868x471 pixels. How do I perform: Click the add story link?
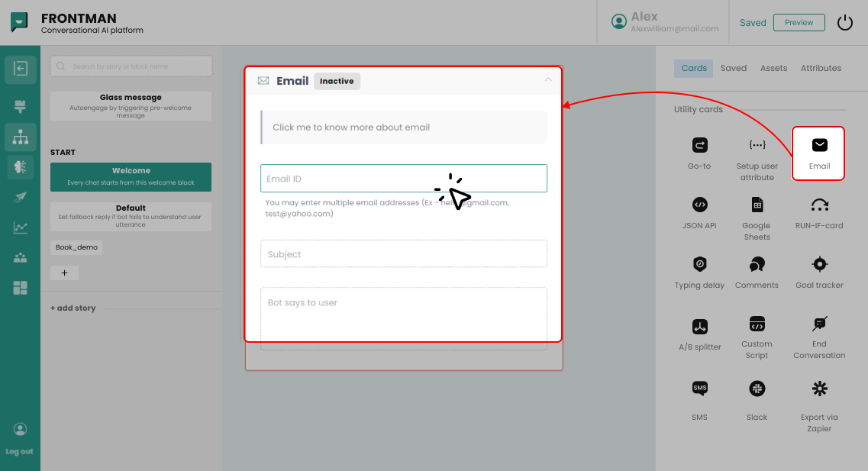pyautogui.click(x=73, y=308)
